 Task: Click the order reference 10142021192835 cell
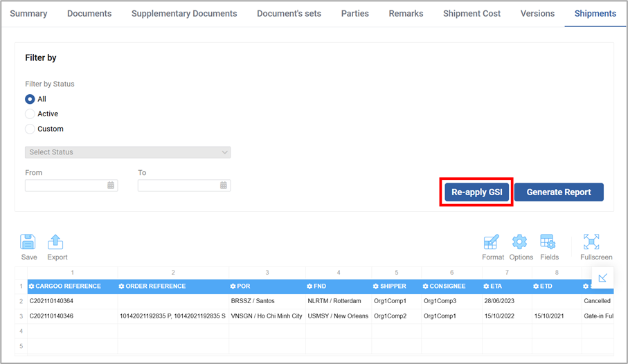(x=173, y=316)
